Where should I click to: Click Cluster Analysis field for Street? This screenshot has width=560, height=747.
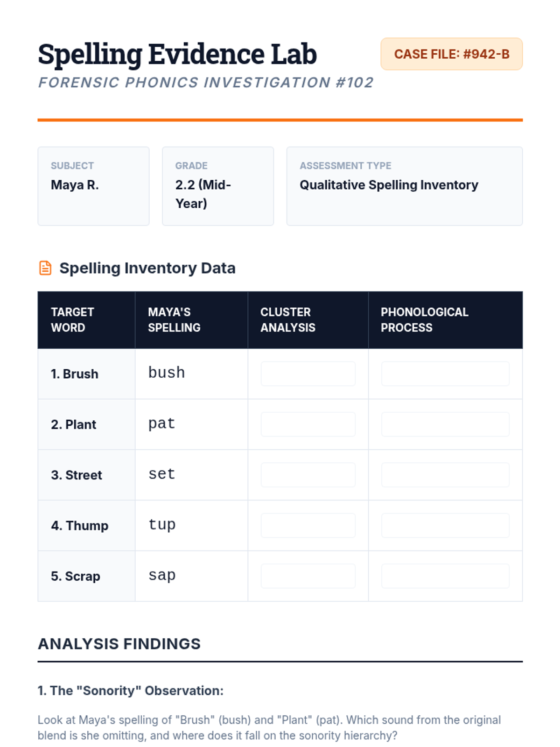pyautogui.click(x=308, y=475)
